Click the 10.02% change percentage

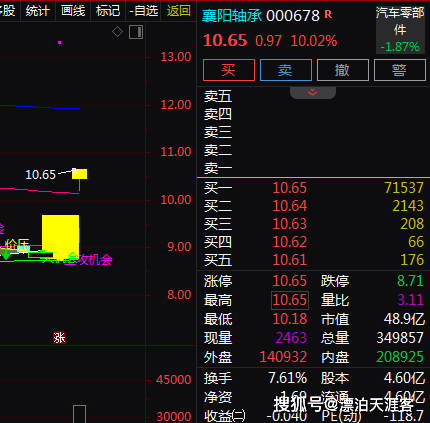click(x=314, y=41)
